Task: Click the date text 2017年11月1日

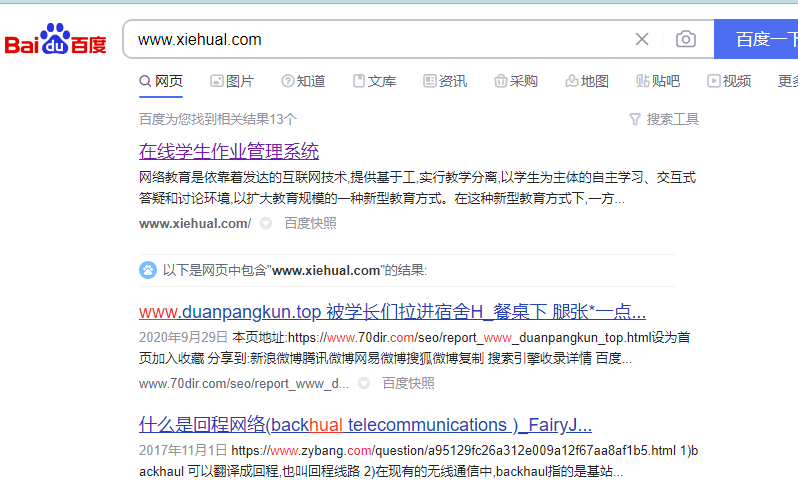Action: pyautogui.click(x=183, y=450)
